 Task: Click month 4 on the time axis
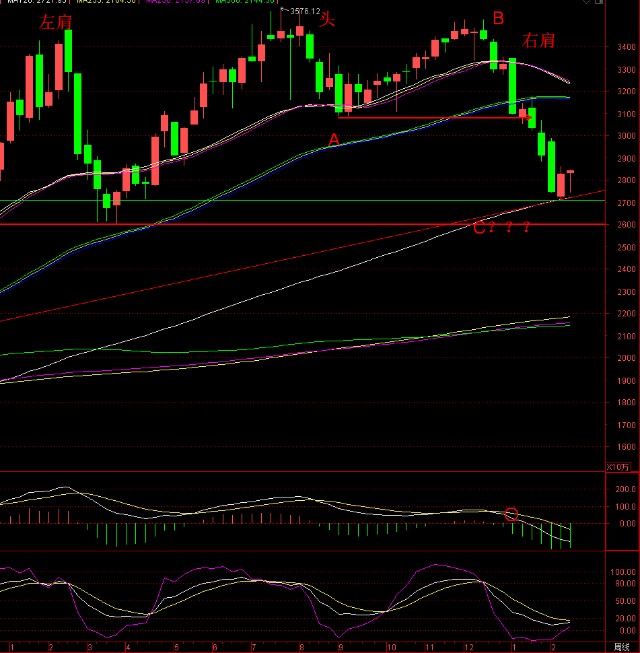point(128,647)
